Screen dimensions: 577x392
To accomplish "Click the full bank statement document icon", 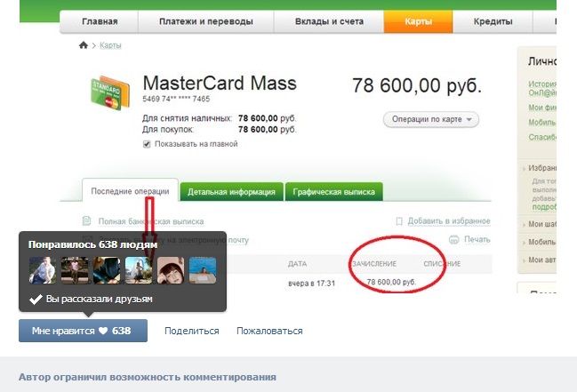I will [86, 220].
